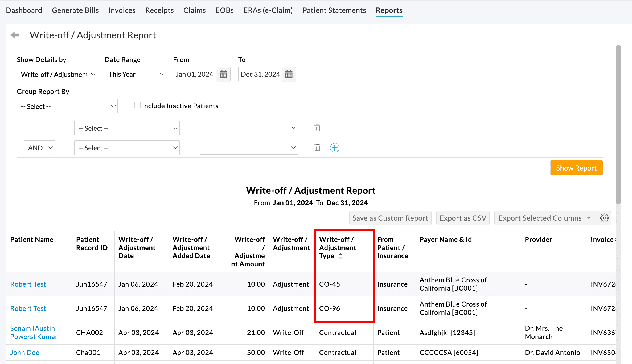Go to the Patient Statements tab
The height and width of the screenshot is (364, 632).
click(x=334, y=10)
